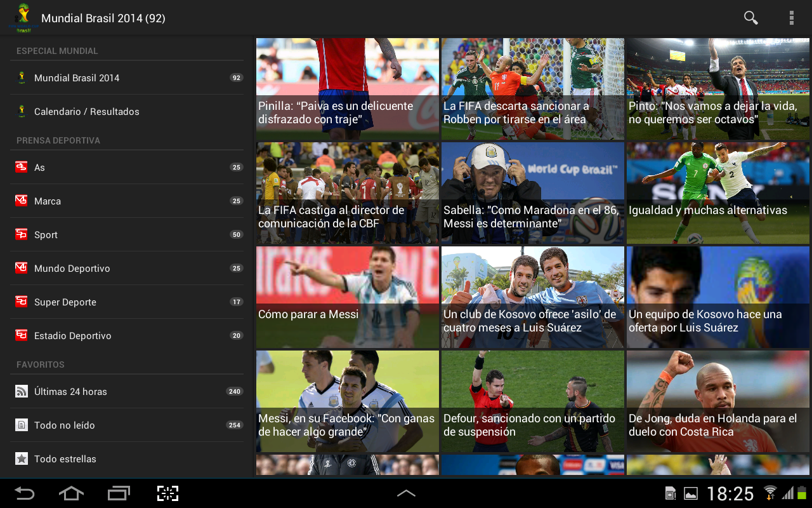The width and height of the screenshot is (812, 508).
Task: Open the Igualdad y muchas alternativas article
Action: [x=718, y=193]
